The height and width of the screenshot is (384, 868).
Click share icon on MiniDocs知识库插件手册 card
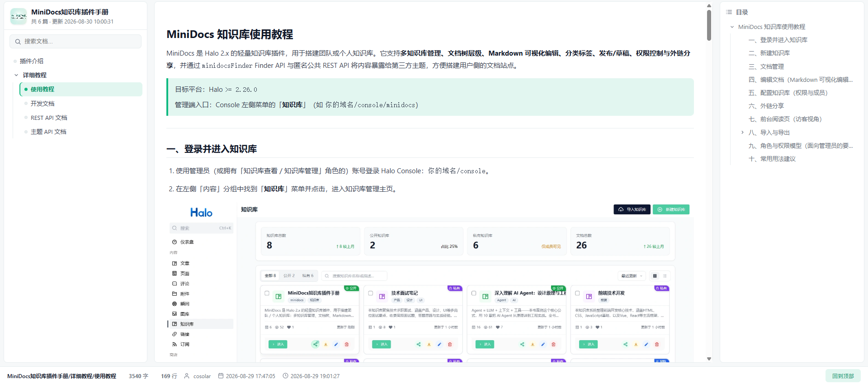coord(315,344)
